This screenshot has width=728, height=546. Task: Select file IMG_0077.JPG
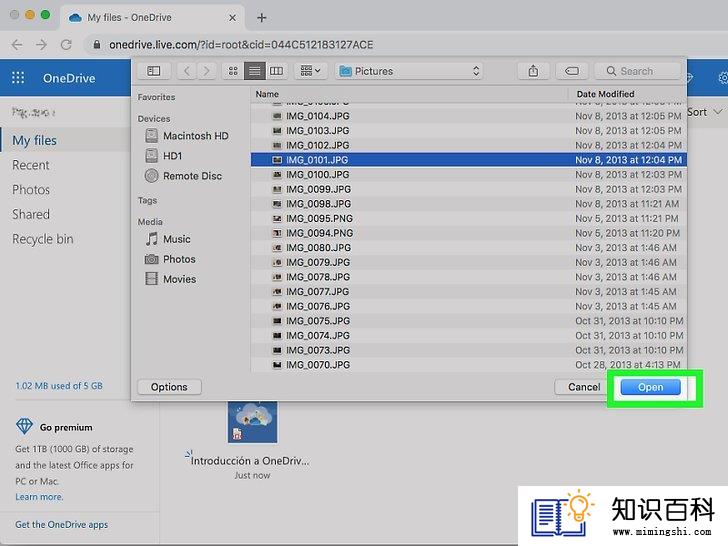pos(469,292)
